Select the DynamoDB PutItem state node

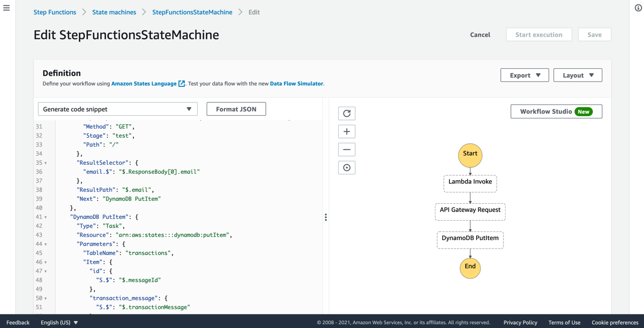point(470,240)
